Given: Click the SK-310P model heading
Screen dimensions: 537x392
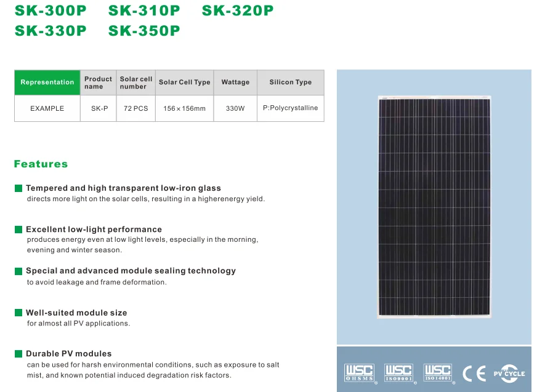Looking at the screenshot, I should click(144, 10).
